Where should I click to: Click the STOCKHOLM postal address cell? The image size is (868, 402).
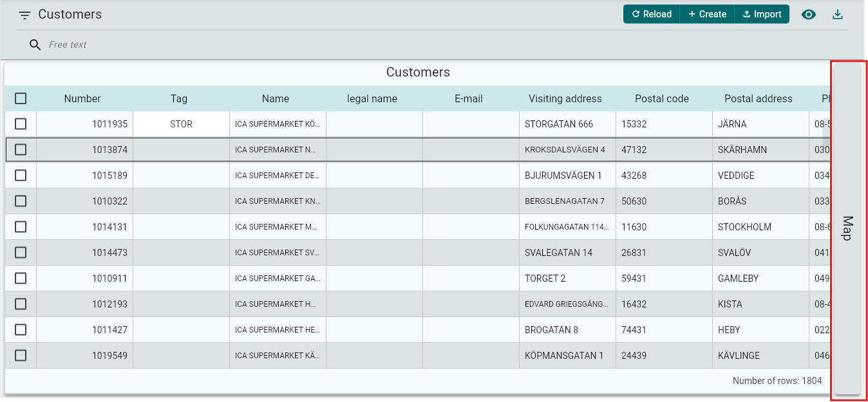(760, 226)
